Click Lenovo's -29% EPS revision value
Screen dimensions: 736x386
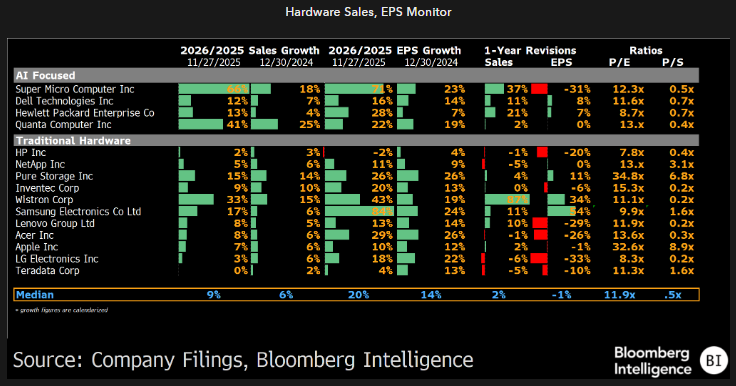(577, 223)
